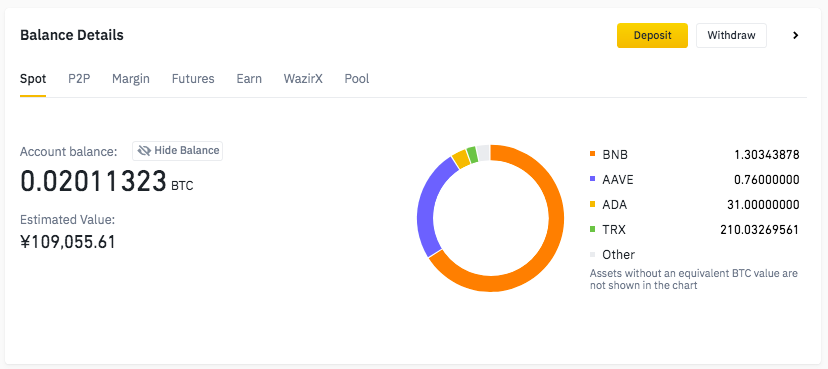Click the Estimated Value label
Screen dimensions: 828x369
click(x=68, y=220)
